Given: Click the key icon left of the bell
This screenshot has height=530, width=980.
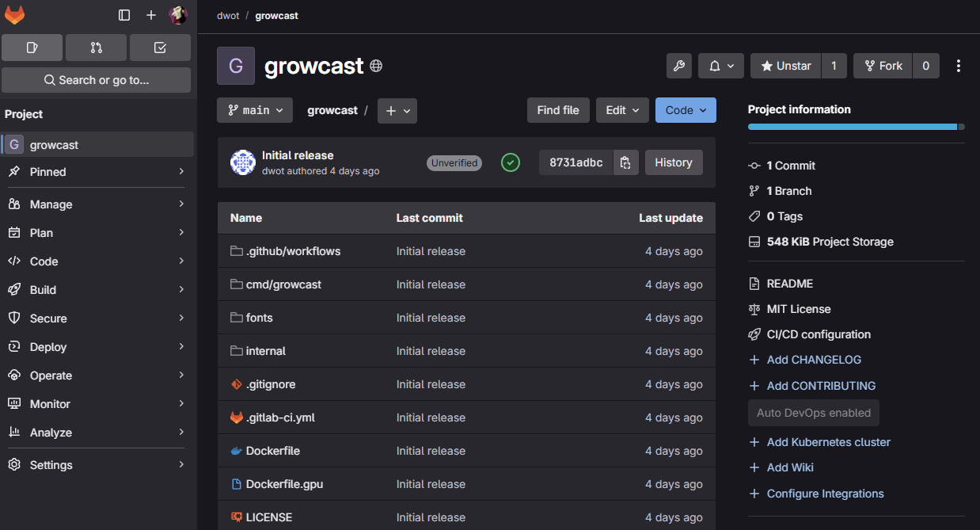Looking at the screenshot, I should (678, 66).
